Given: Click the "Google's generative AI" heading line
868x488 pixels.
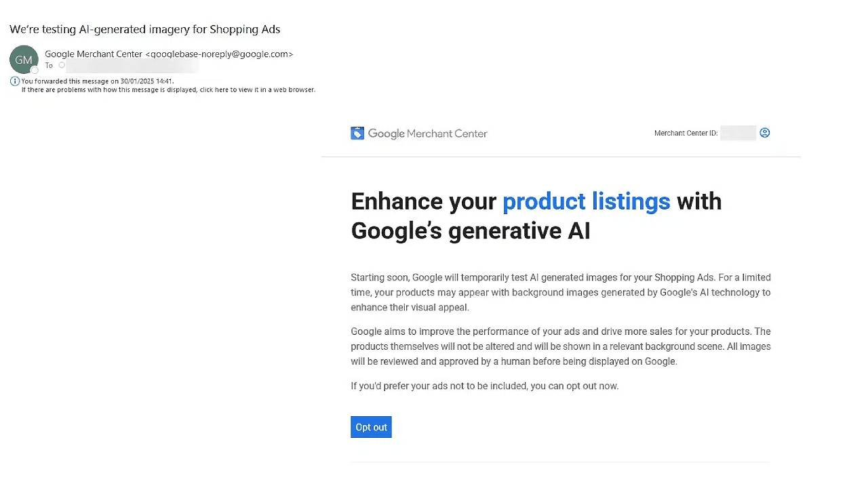Looking at the screenshot, I should click(470, 231).
